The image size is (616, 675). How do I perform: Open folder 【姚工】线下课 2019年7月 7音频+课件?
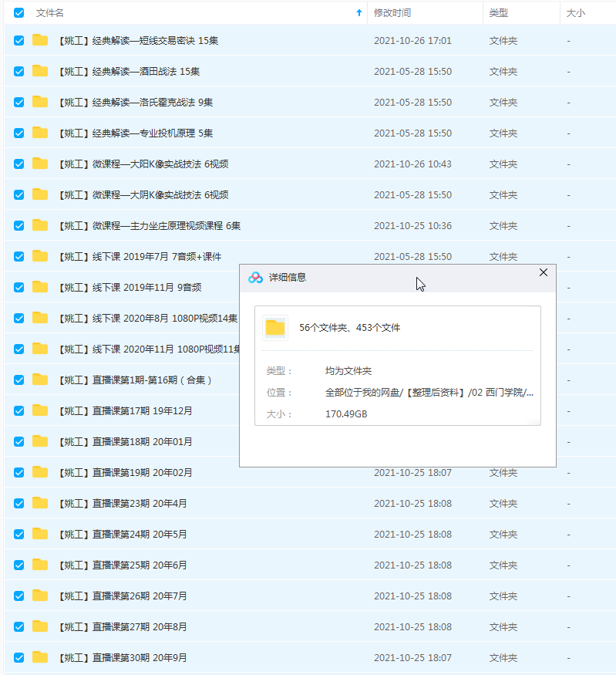coord(140,257)
